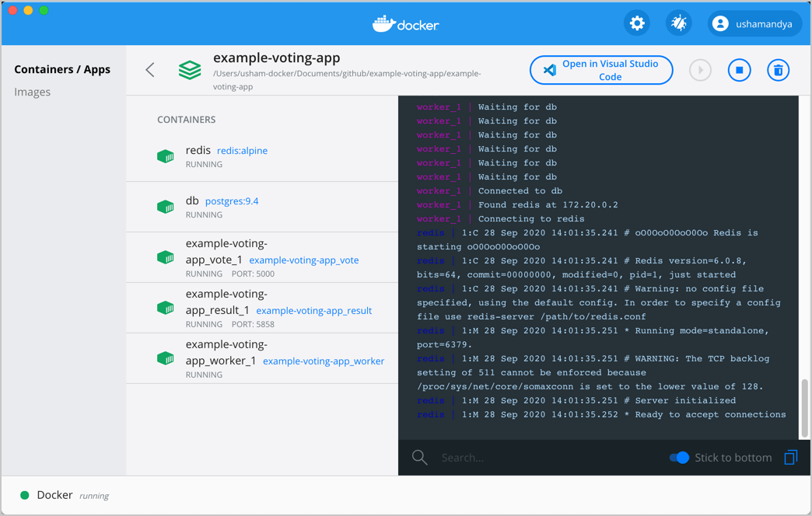Stop the running app stack
812x516 pixels.
tap(739, 69)
